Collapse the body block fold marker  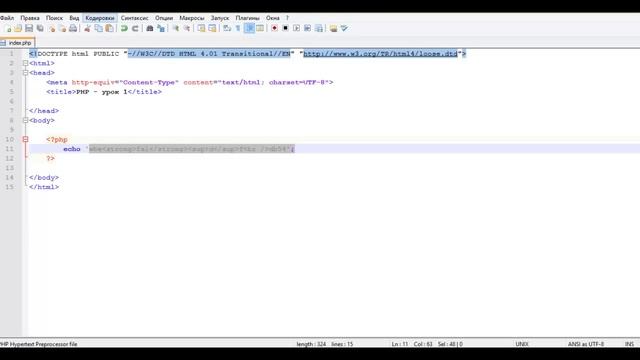pyautogui.click(x=25, y=120)
